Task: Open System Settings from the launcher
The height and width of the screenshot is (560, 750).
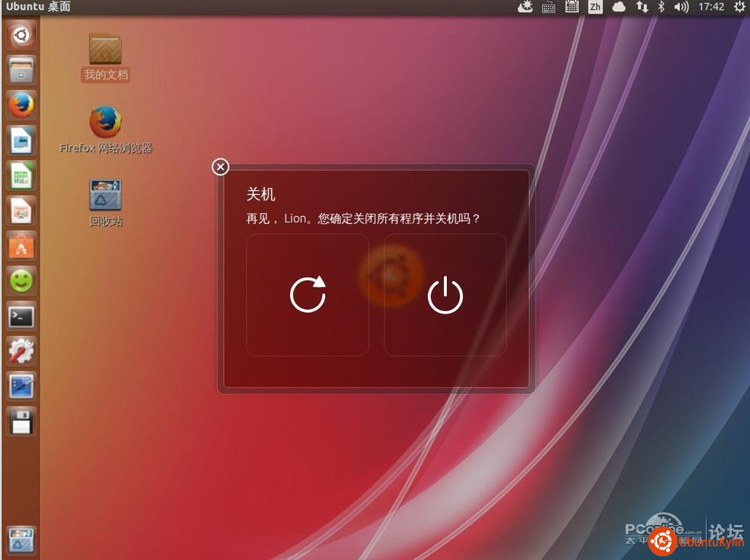Action: tap(21, 351)
